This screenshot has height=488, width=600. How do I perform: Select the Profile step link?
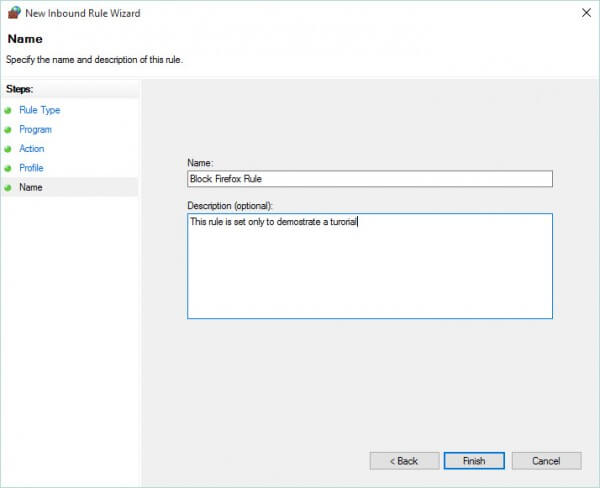point(31,168)
